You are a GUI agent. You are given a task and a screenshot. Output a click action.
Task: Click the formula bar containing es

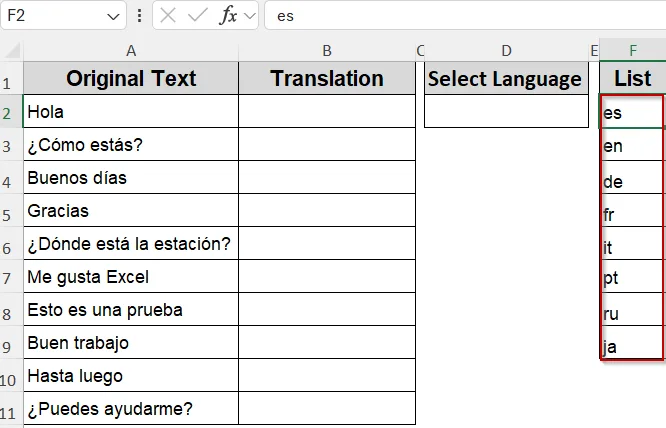tap(465, 16)
